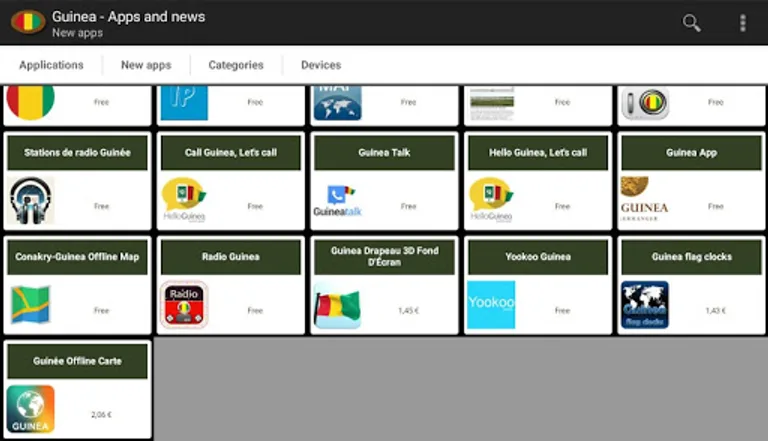The image size is (768, 441).
Task: Open the radio dial with flag icon
Action: point(646,103)
